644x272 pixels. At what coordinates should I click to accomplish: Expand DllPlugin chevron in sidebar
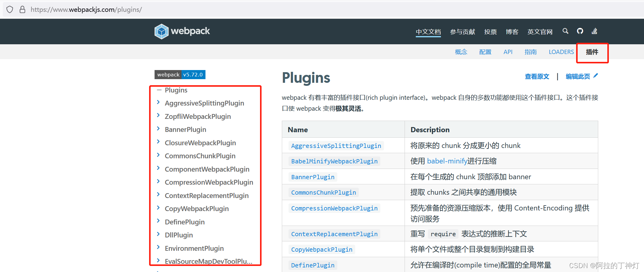coord(158,234)
